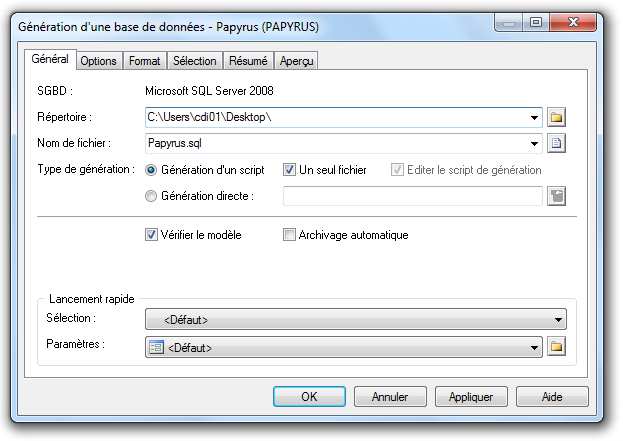Toggle the Vérifier le modèle checkbox
The image size is (623, 441).
click(x=152, y=235)
